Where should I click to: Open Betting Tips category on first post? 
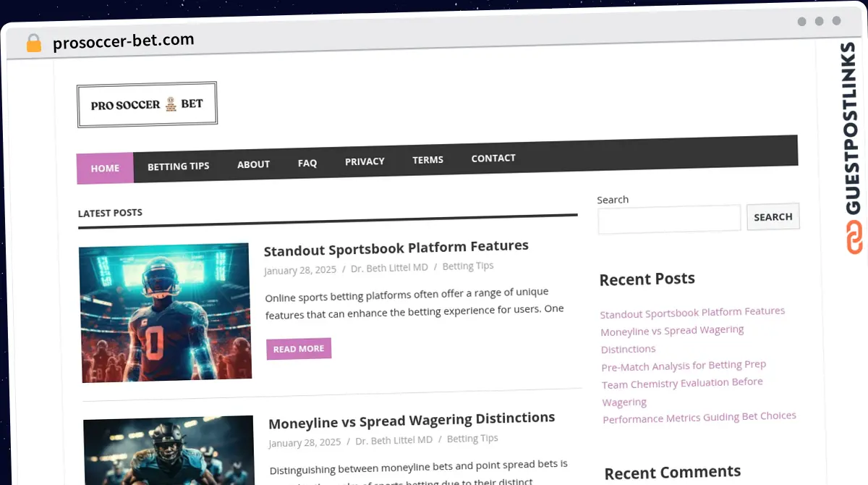(x=468, y=266)
